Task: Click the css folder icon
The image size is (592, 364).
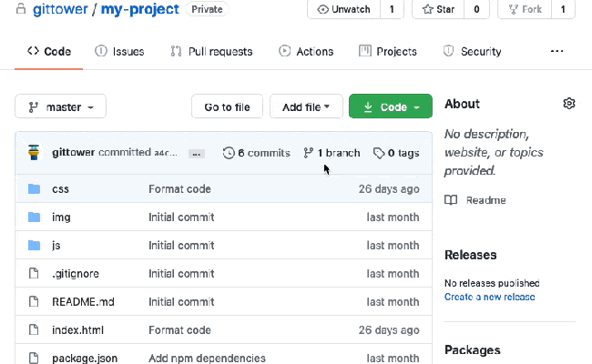Action: (x=34, y=188)
